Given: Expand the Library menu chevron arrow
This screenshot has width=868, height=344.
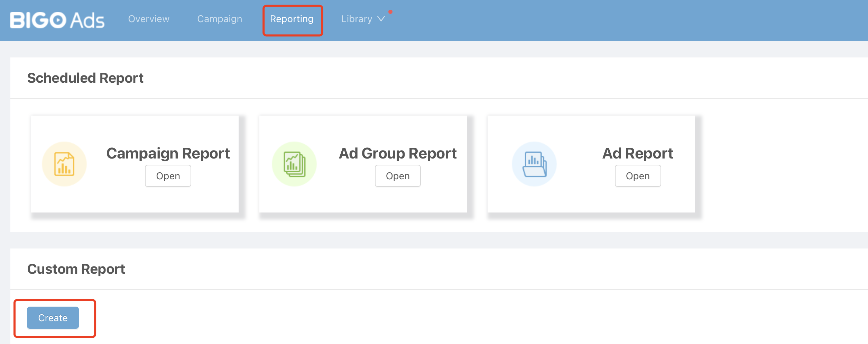Looking at the screenshot, I should tap(381, 19).
